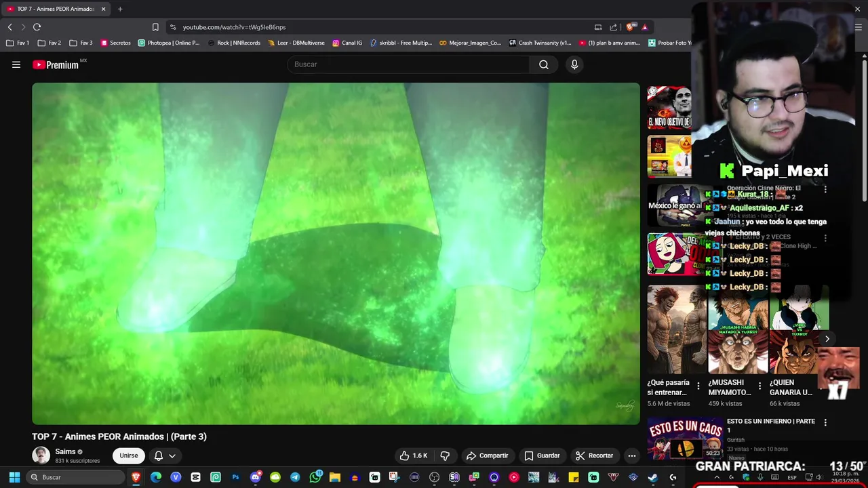
Task: Open Photopea bookmark
Action: pyautogui.click(x=169, y=43)
